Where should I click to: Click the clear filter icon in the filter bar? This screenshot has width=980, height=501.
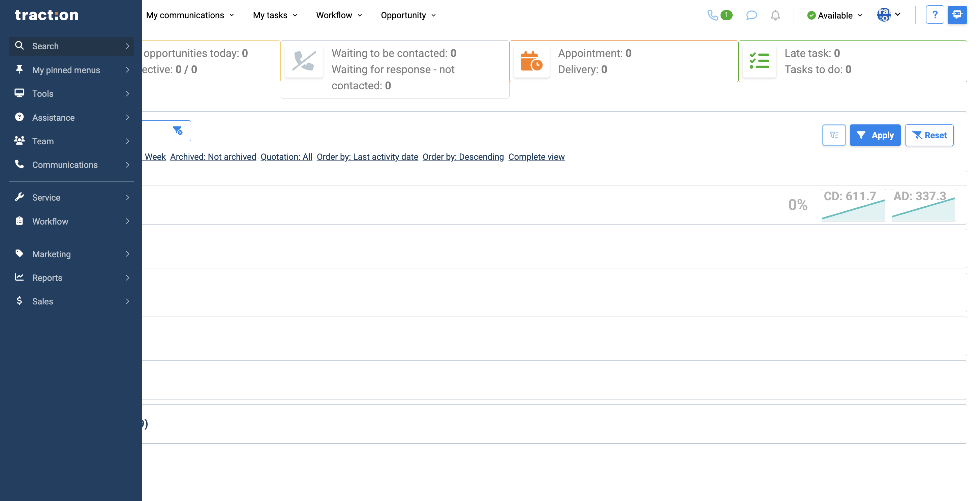click(178, 130)
